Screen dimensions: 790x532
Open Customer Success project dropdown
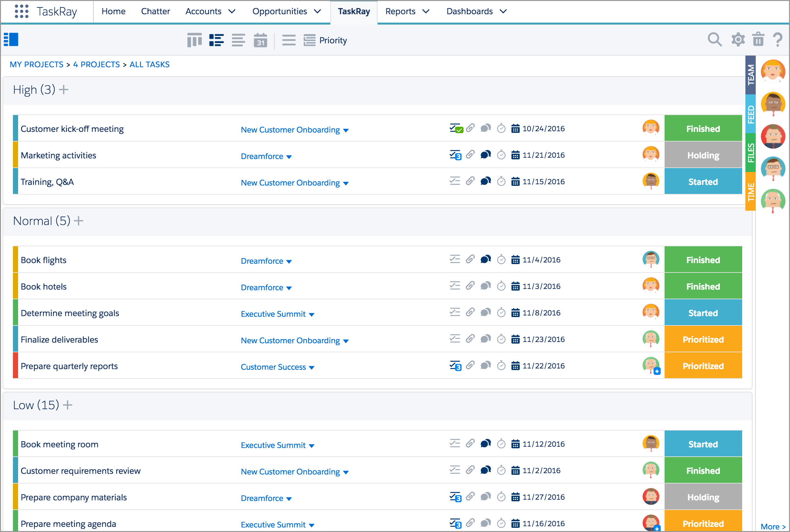(312, 367)
